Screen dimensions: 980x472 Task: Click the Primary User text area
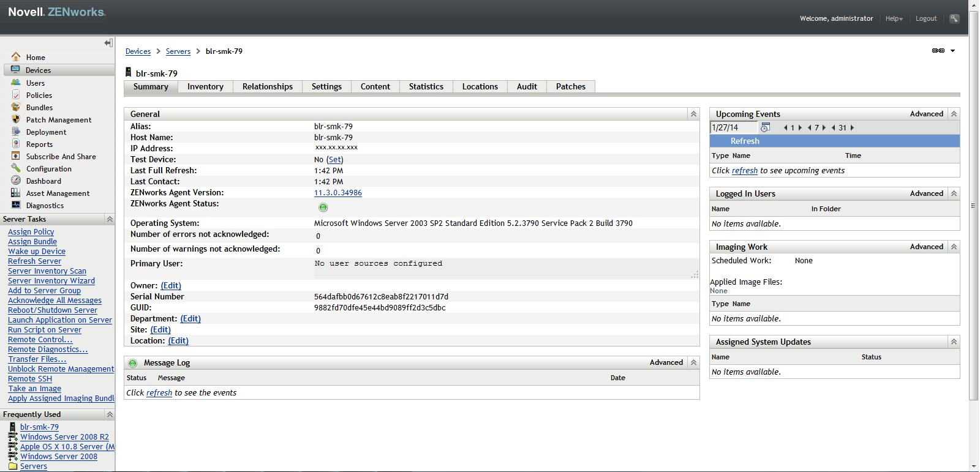[506, 269]
